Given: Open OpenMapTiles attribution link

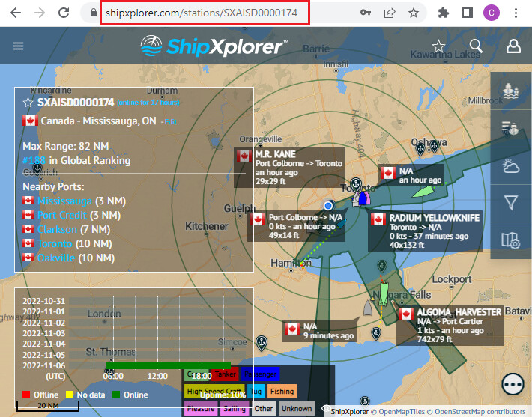Looking at the screenshot, I should tap(402, 411).
